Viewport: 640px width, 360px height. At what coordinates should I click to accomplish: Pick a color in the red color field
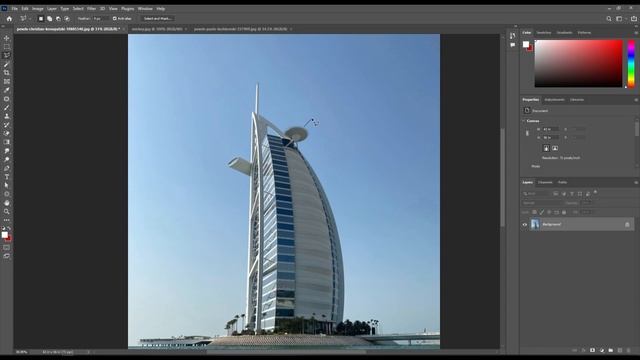578,63
